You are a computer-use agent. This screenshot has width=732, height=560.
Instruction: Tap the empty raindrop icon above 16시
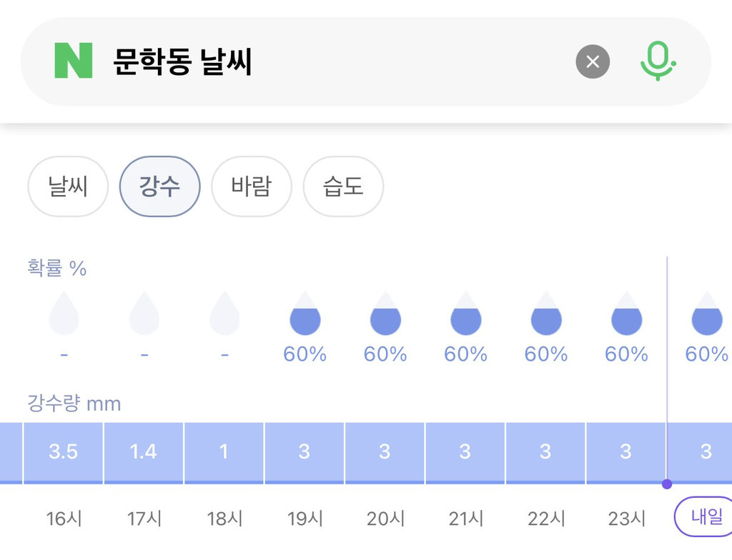pyautogui.click(x=64, y=314)
